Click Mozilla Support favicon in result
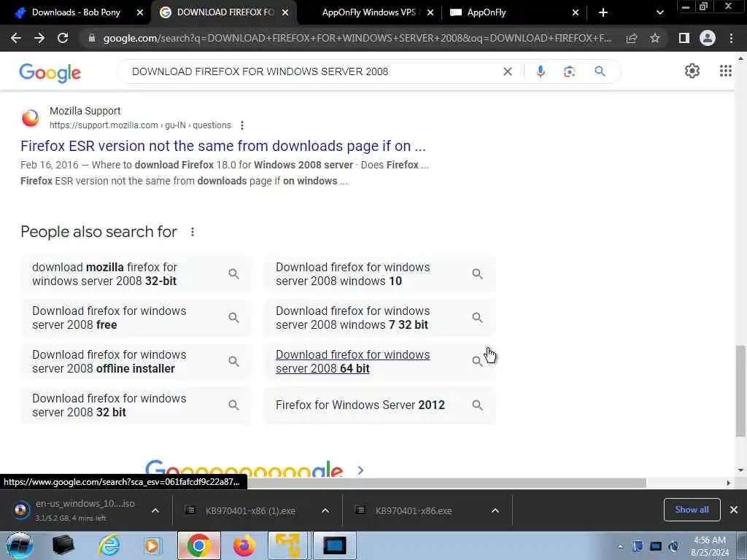Image resolution: width=747 pixels, height=560 pixels. click(31, 117)
